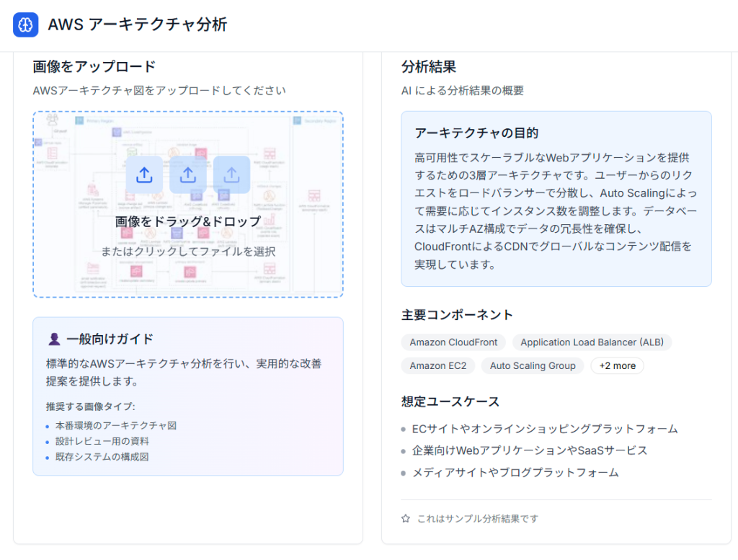The height and width of the screenshot is (560, 738).
Task: Click the アーキテクチャの目的 card heading
Action: [x=476, y=133]
